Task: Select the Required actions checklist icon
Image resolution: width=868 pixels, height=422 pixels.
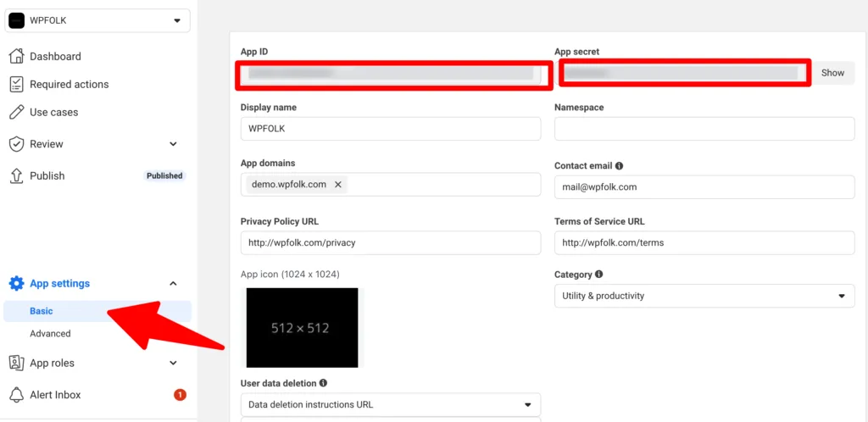Action: (17, 84)
